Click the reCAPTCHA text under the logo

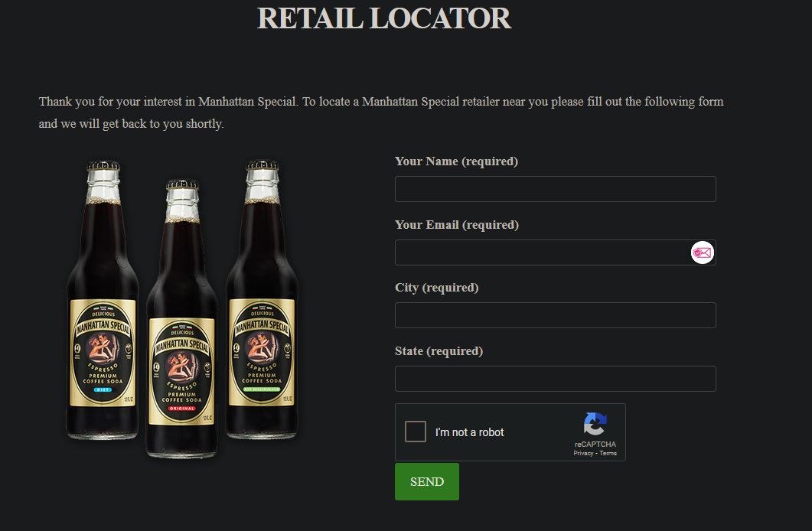tap(595, 445)
